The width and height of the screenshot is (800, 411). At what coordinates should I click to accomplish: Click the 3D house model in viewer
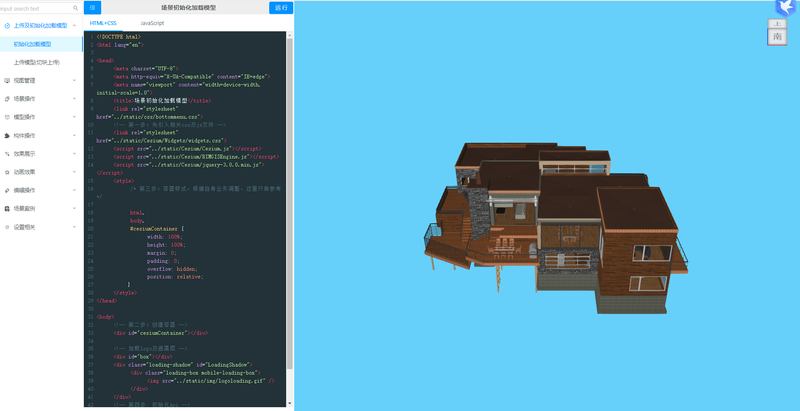(556, 227)
